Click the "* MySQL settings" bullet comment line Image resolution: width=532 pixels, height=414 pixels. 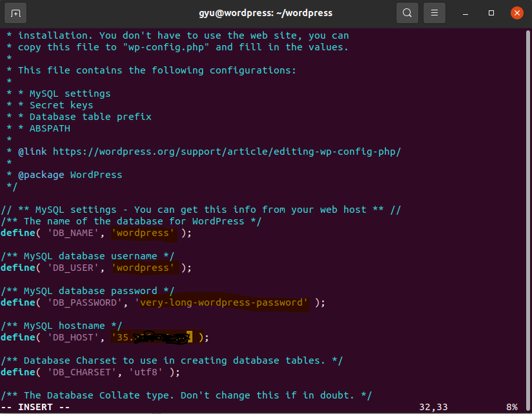point(59,94)
